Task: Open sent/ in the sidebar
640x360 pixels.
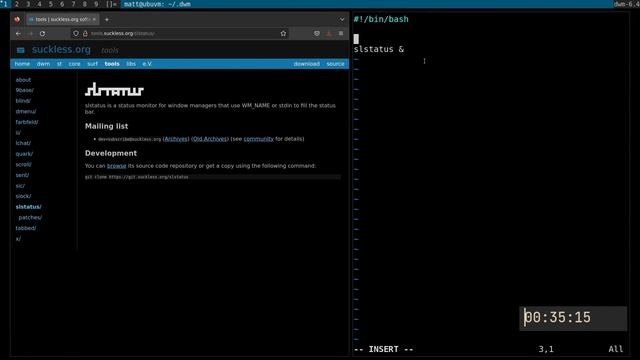Action: click(x=22, y=175)
